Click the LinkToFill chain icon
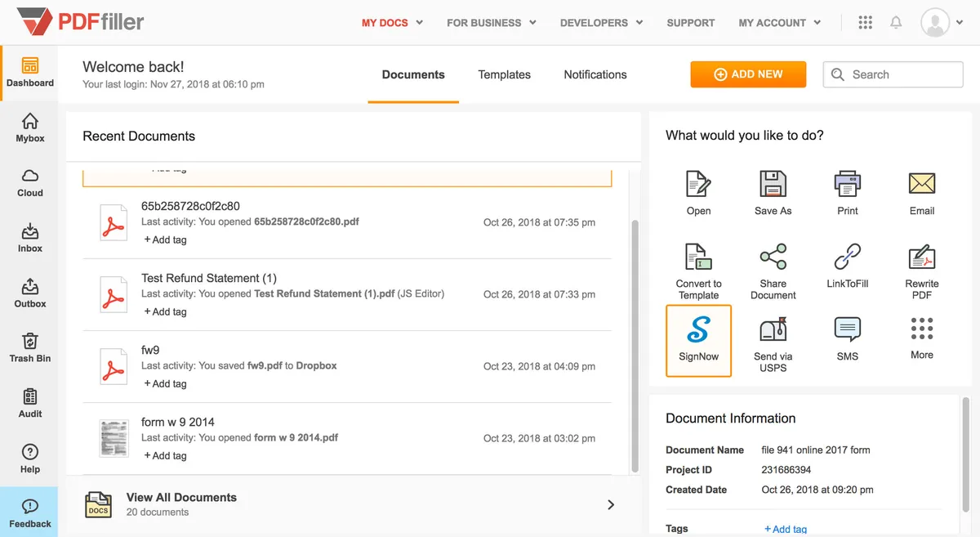This screenshot has width=980, height=537. tap(847, 257)
